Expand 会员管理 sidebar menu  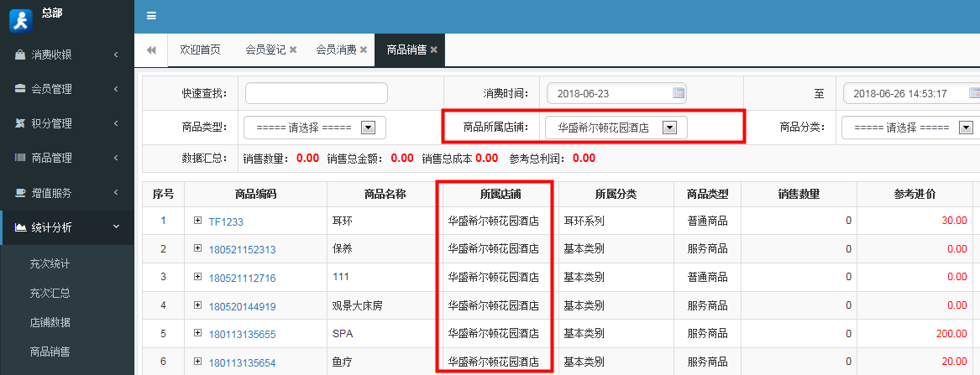coord(67,89)
